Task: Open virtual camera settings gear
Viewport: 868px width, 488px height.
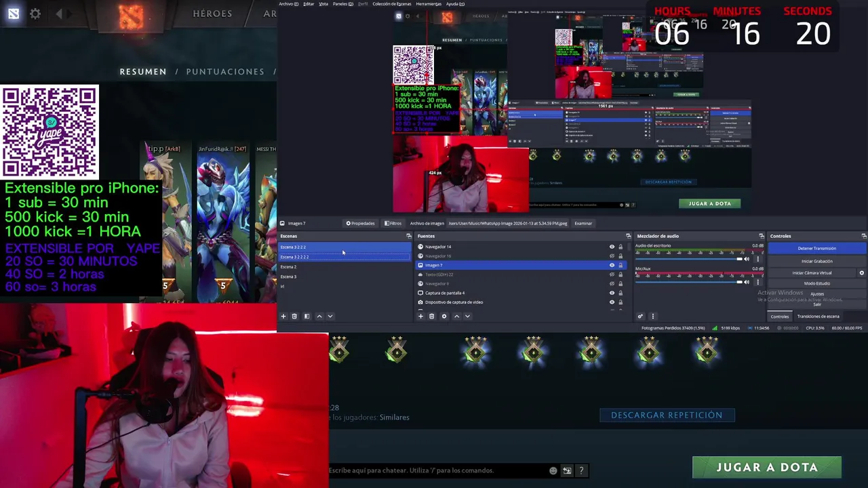Action: [x=862, y=273]
